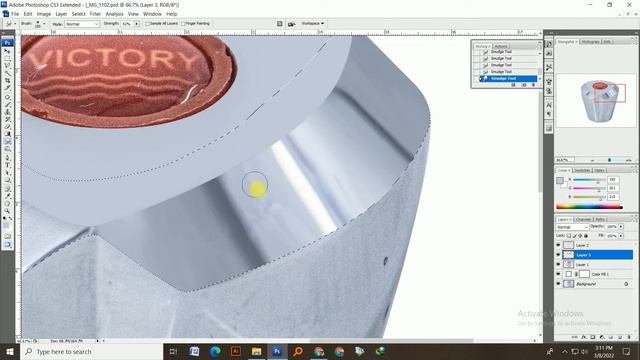
Task: Select the highlighted Smudge Tool history state
Action: [509, 78]
